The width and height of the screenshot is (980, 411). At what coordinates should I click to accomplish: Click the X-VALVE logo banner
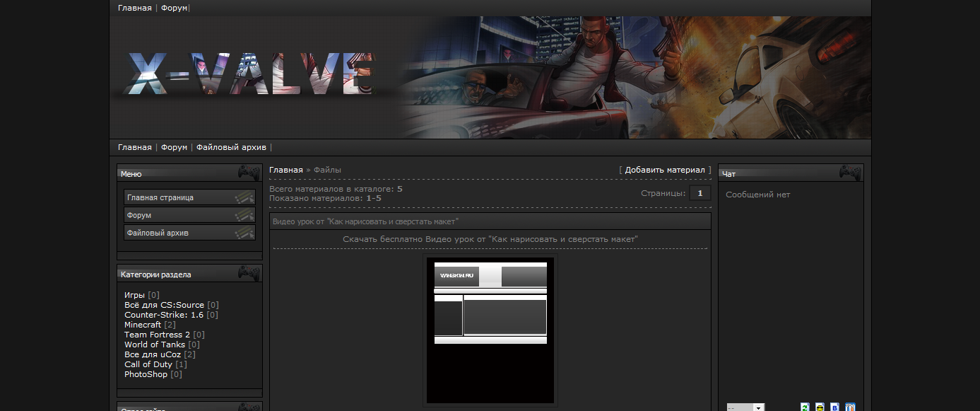coord(251,74)
